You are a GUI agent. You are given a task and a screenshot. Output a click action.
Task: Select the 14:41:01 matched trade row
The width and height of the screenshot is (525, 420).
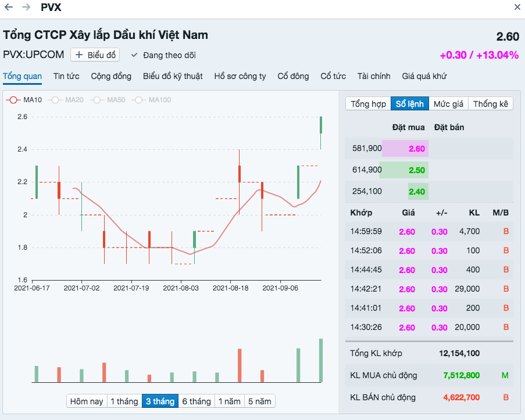[x=429, y=308]
